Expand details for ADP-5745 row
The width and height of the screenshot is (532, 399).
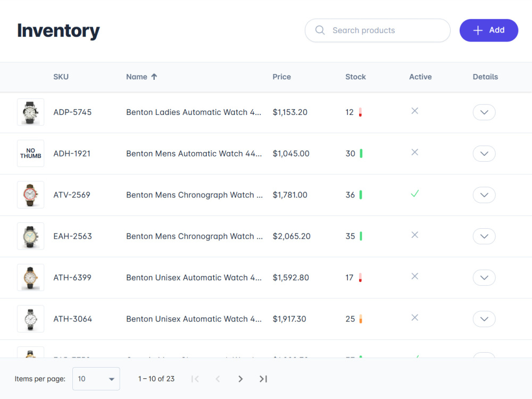click(x=484, y=112)
